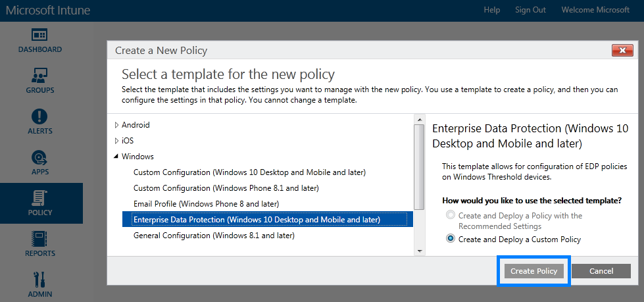Collapse the Windows template node
Screen dimensions: 644x302
click(117, 157)
